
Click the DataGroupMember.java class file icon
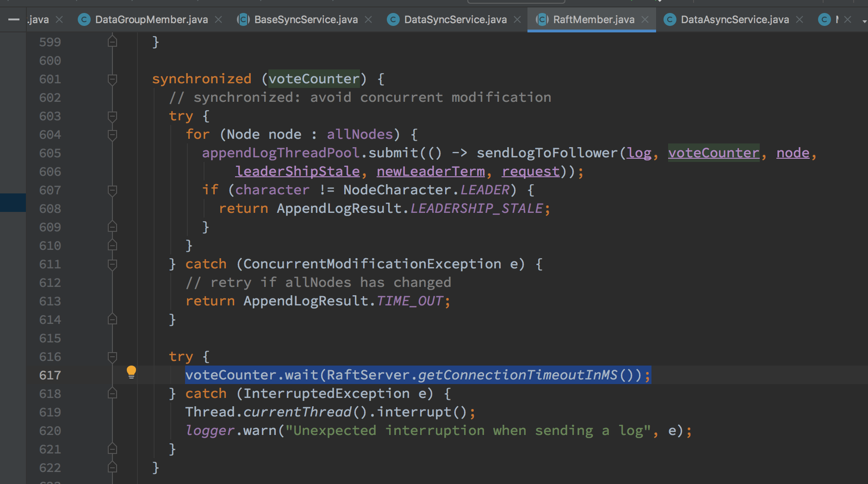coord(84,19)
